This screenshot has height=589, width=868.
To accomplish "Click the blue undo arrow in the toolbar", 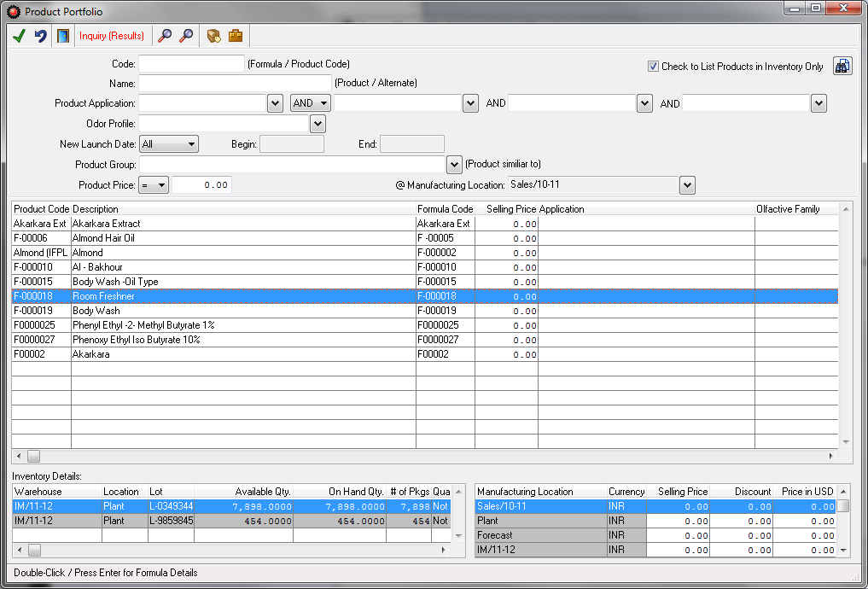I will pos(41,36).
